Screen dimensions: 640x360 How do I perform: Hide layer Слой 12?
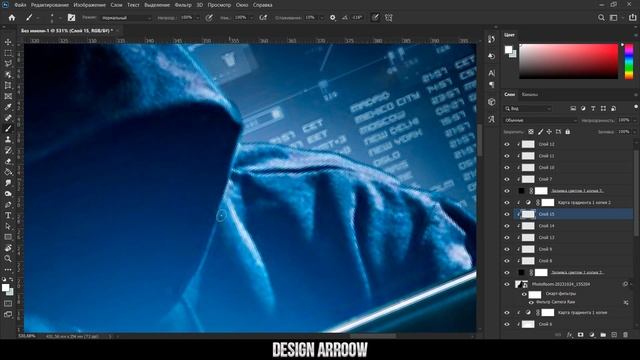pyautogui.click(x=507, y=144)
